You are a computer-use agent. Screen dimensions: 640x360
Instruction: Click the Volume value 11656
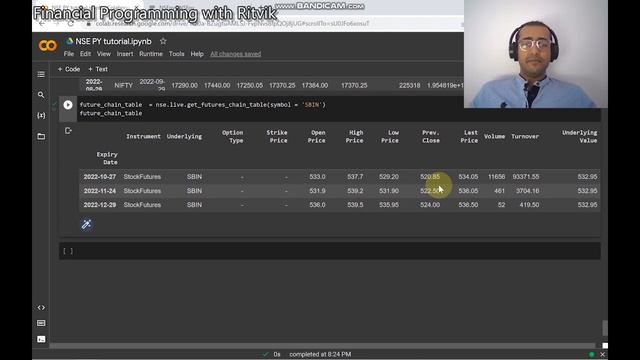click(496, 177)
